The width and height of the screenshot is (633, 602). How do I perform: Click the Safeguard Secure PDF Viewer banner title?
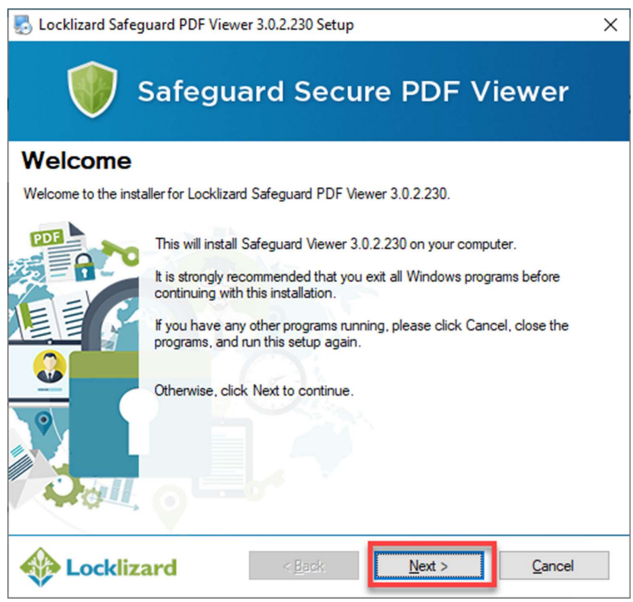point(353,91)
